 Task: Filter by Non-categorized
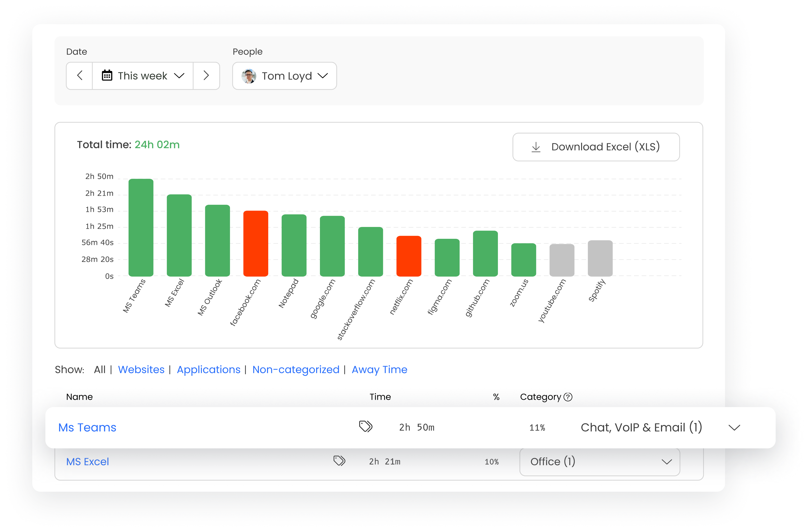pos(296,370)
